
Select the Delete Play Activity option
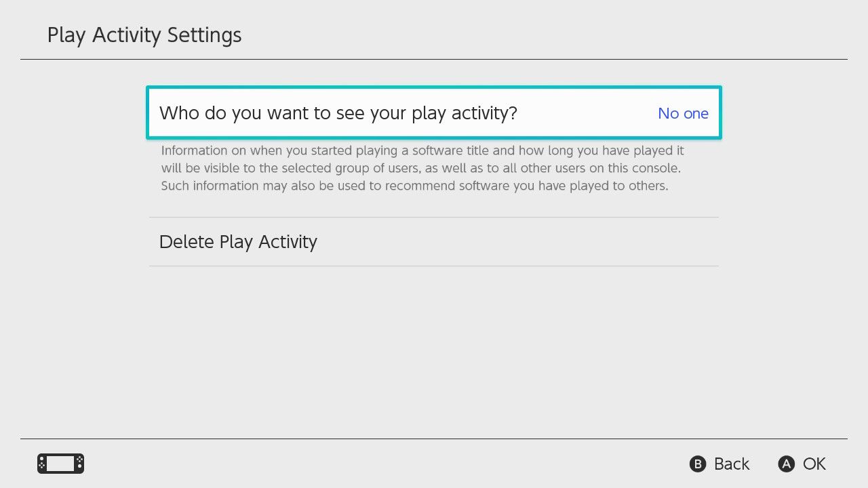[238, 242]
